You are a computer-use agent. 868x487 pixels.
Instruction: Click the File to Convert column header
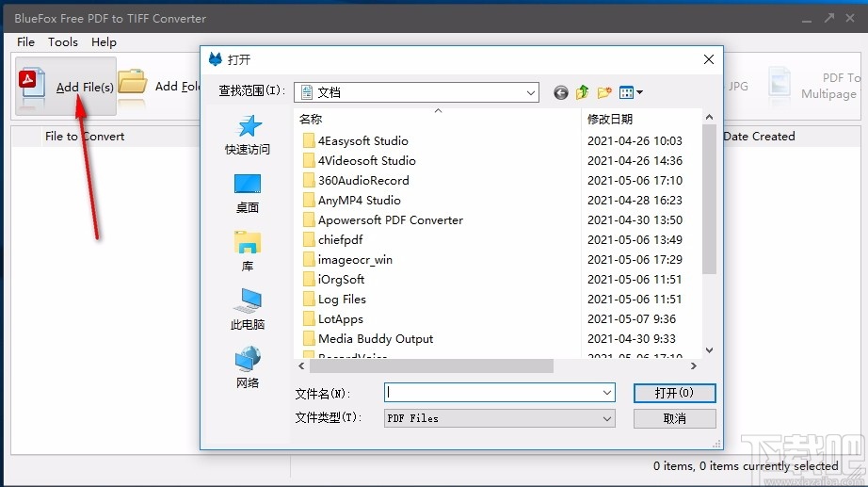(85, 137)
